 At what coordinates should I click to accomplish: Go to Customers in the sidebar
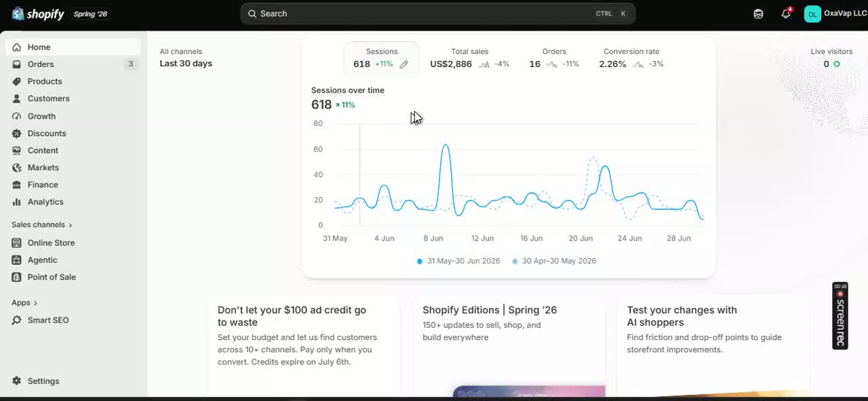tap(73, 98)
